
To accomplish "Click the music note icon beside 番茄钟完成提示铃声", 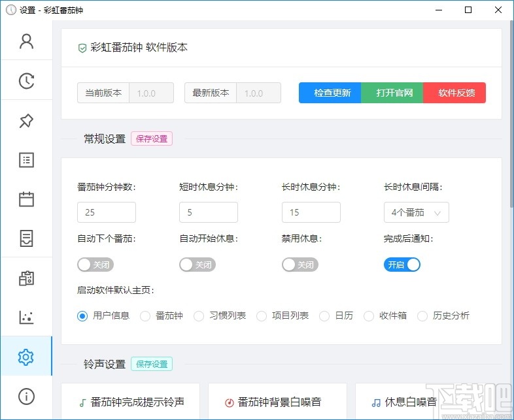I will click(82, 402).
